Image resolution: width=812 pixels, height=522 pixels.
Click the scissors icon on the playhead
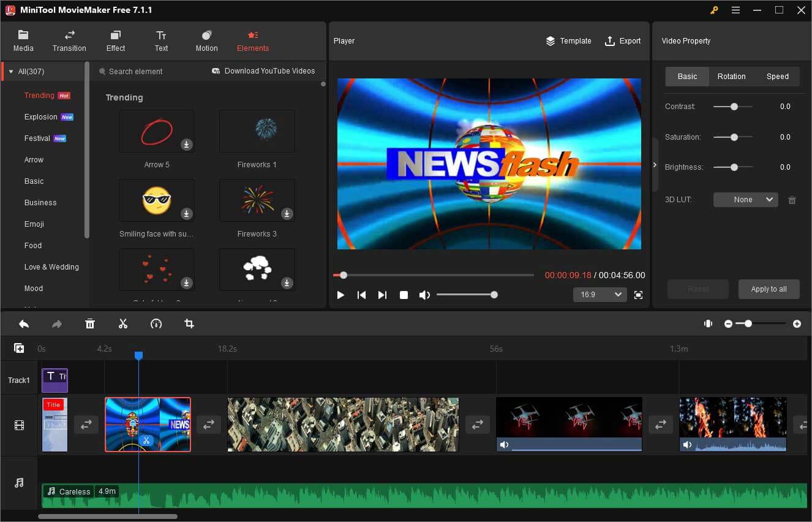[146, 440]
